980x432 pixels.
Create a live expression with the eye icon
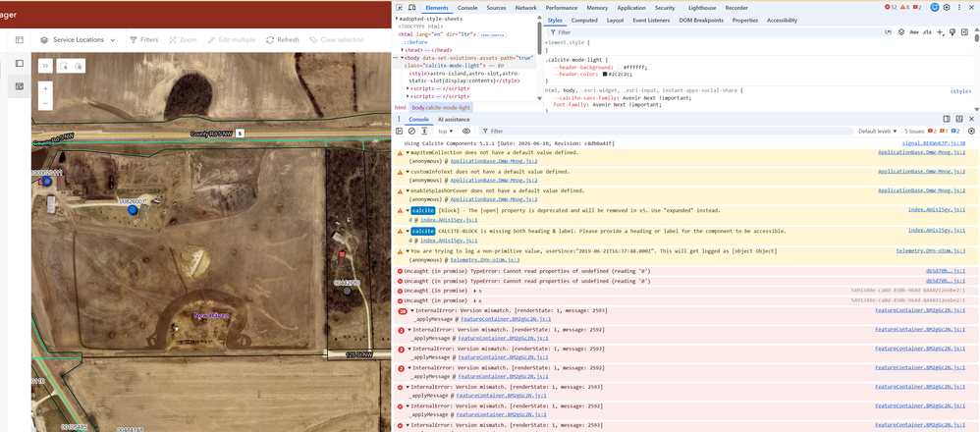(466, 132)
